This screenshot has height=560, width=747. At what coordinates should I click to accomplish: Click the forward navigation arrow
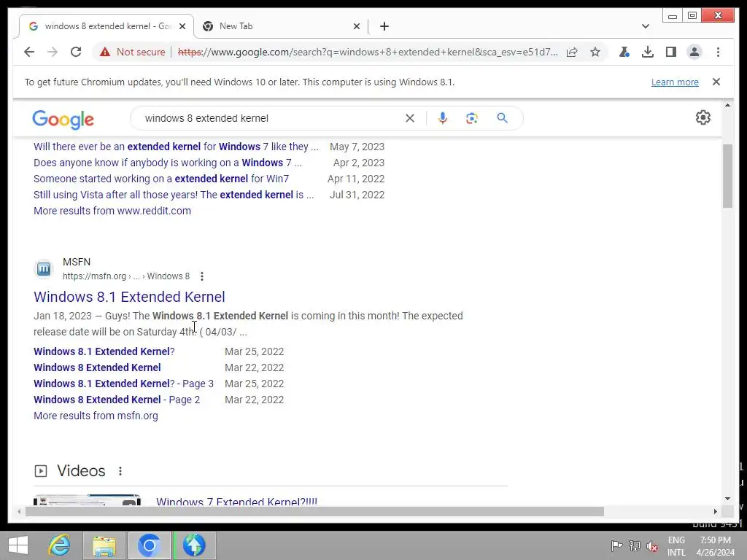point(53,52)
